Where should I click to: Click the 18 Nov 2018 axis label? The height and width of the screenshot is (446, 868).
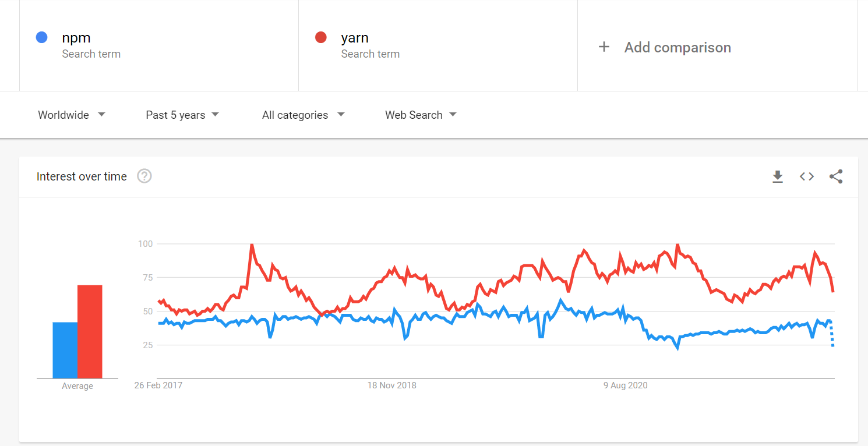tap(391, 385)
